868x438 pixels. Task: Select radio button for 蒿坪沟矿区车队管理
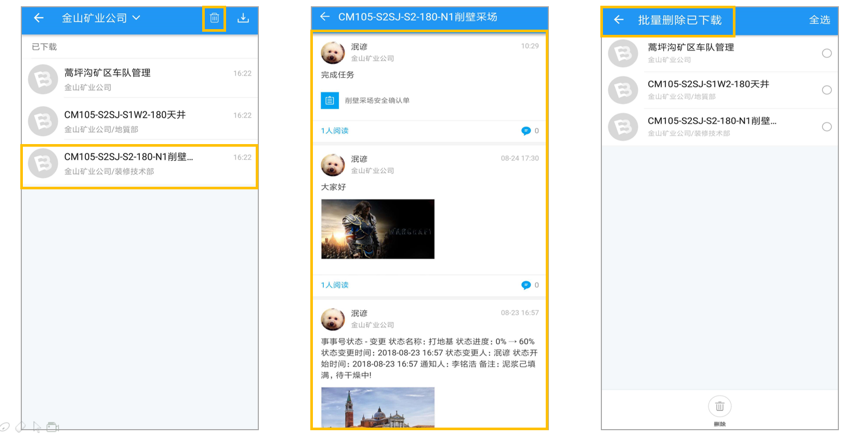(x=827, y=53)
